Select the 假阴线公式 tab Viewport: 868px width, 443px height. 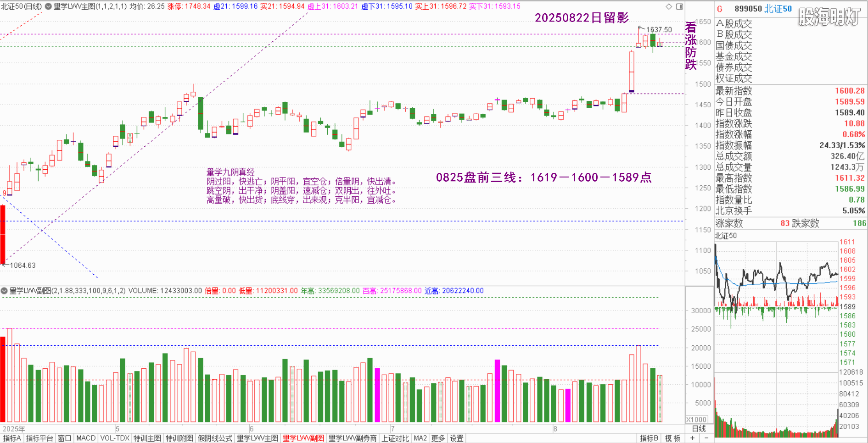(x=215, y=438)
